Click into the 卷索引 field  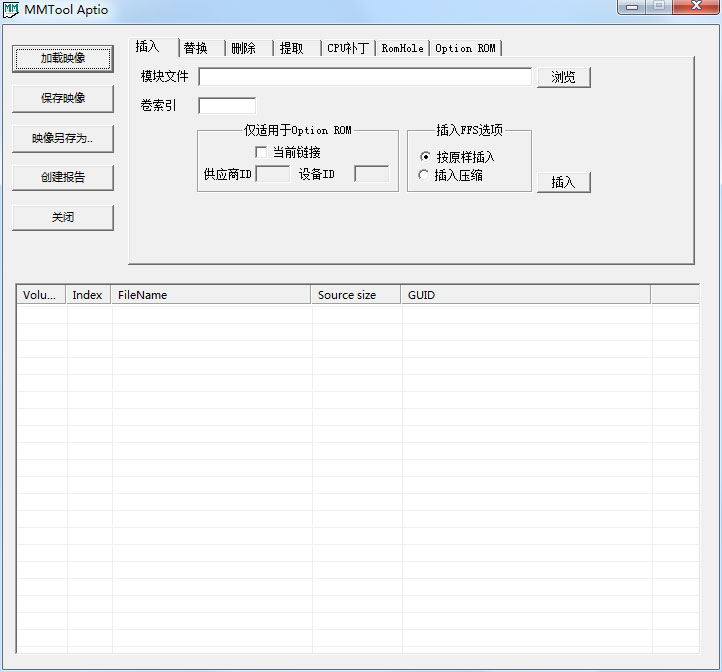click(227, 105)
